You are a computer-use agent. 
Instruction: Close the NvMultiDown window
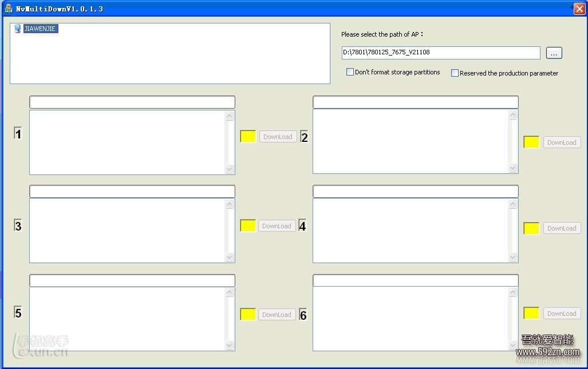click(579, 9)
